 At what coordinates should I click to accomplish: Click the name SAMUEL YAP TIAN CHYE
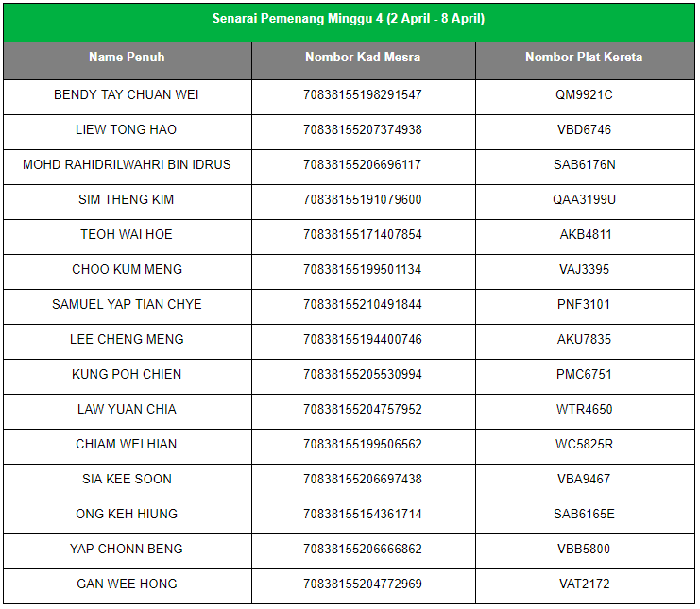127,305
